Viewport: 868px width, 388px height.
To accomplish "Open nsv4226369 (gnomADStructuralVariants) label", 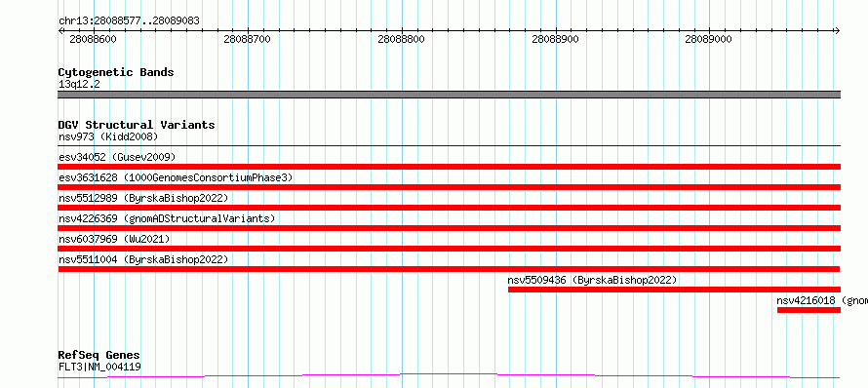I will [x=167, y=218].
